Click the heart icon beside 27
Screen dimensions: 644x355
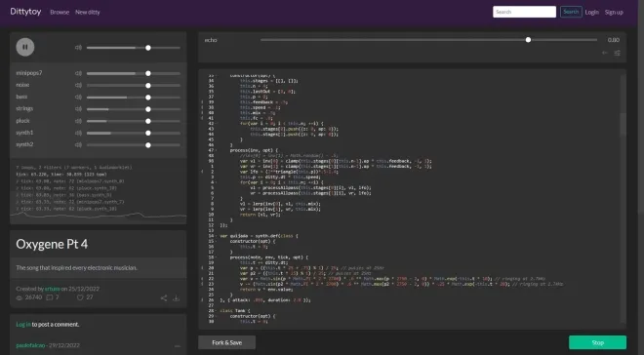tap(80, 297)
